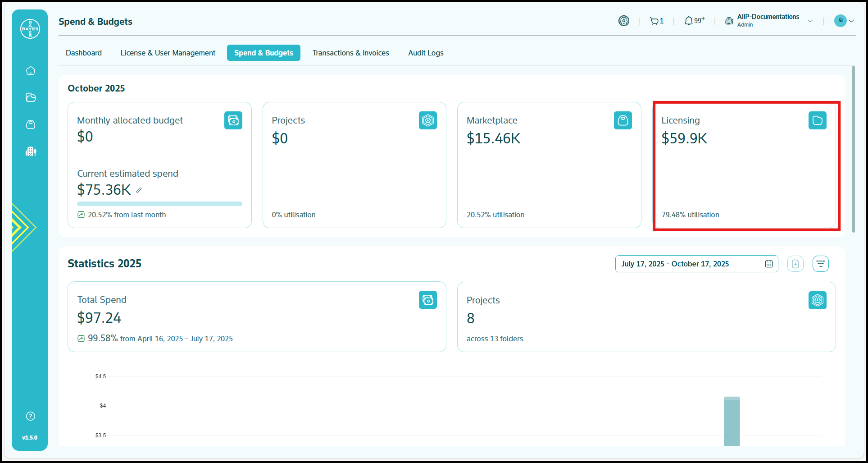Screen dimensions: 868x463
Task: Click the spend progress bar
Action: click(x=159, y=204)
